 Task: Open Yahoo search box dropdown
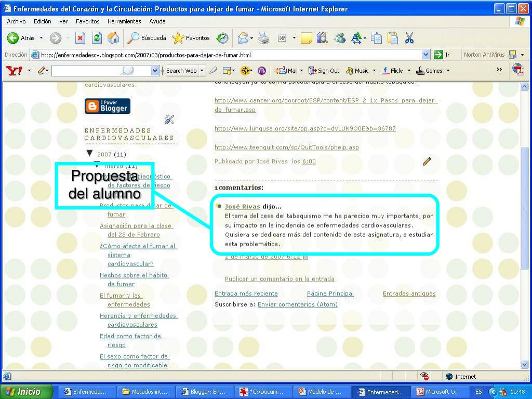(155, 71)
